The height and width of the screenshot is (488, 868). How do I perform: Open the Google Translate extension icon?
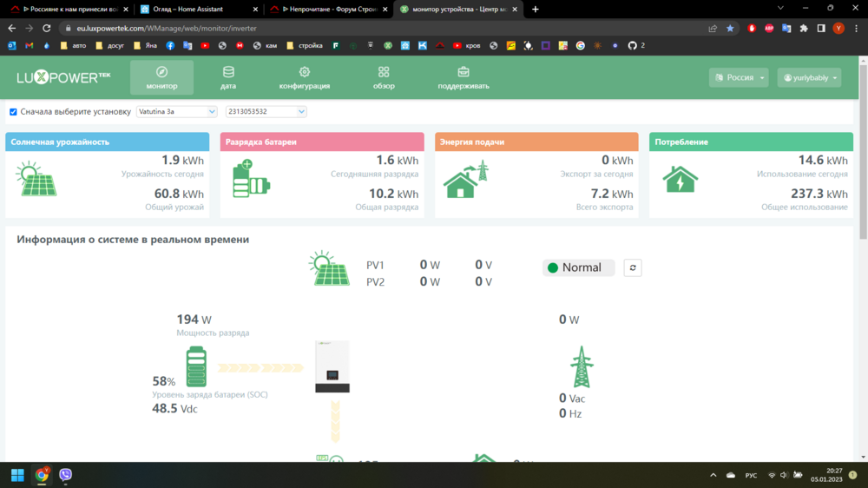pyautogui.click(x=786, y=29)
